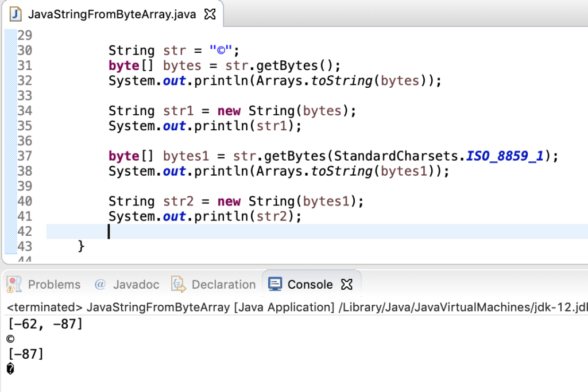Click the Problems view icon

coord(14,284)
